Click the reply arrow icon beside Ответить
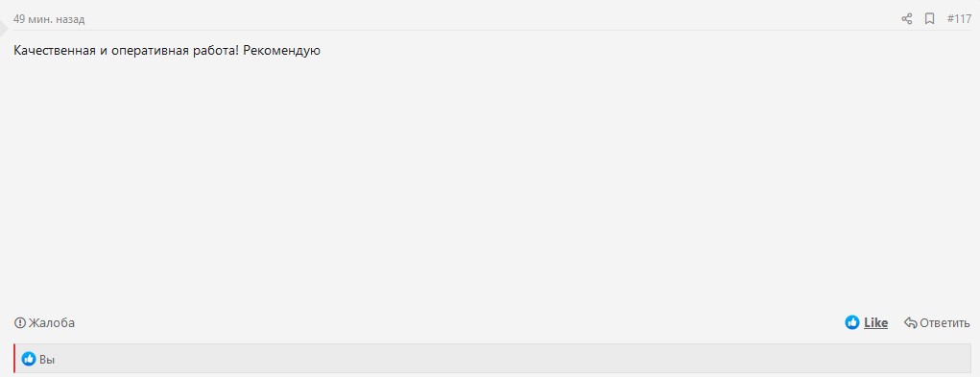This screenshot has width=980, height=377. [x=911, y=322]
